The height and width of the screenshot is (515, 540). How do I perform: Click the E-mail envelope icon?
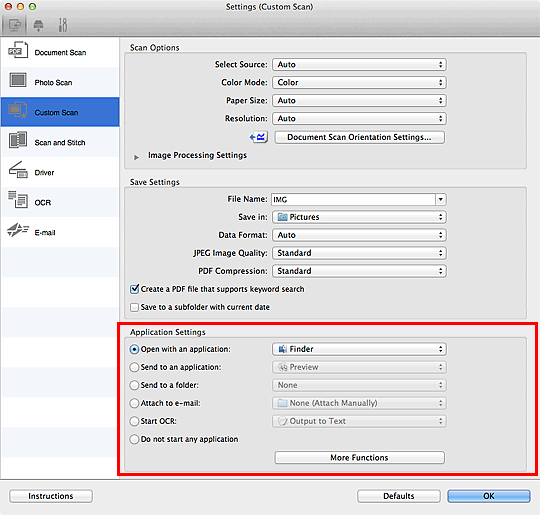(18, 230)
